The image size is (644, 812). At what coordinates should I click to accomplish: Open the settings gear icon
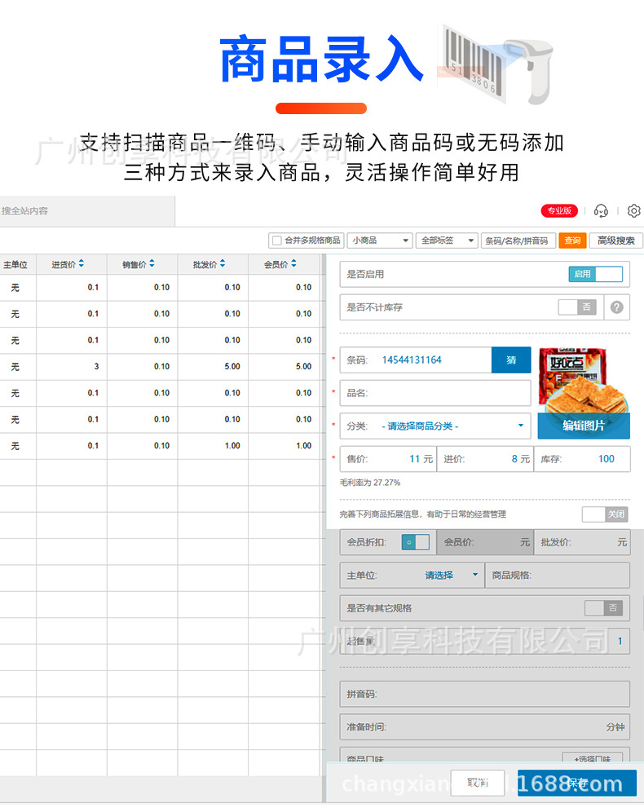click(633, 211)
